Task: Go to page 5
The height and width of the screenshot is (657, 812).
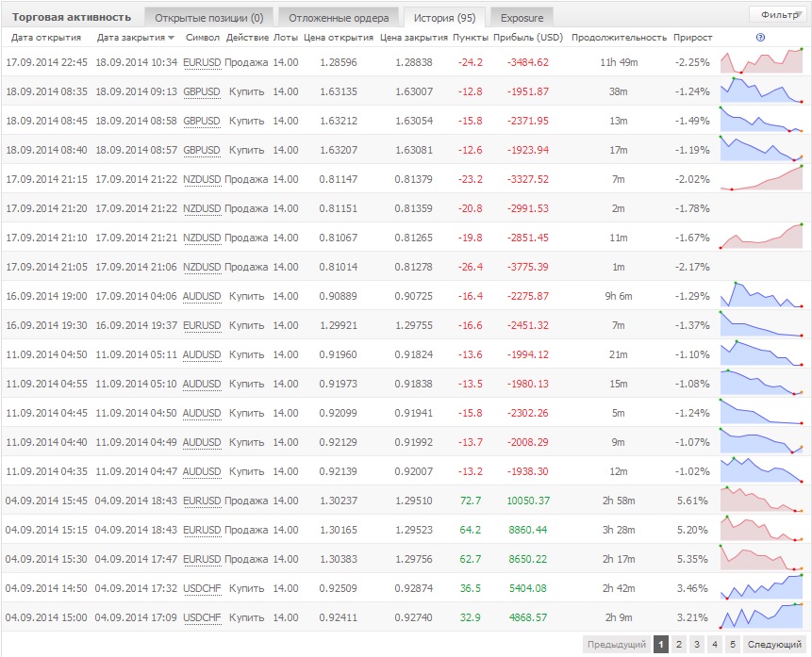Action: (x=732, y=645)
